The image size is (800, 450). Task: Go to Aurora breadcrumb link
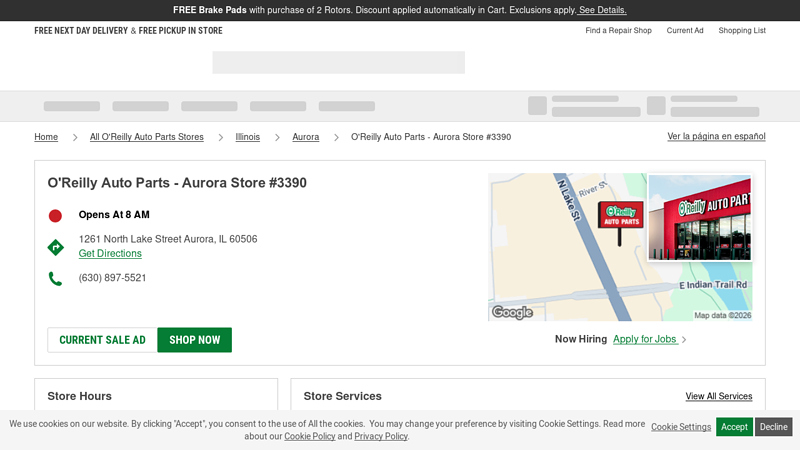tap(305, 137)
